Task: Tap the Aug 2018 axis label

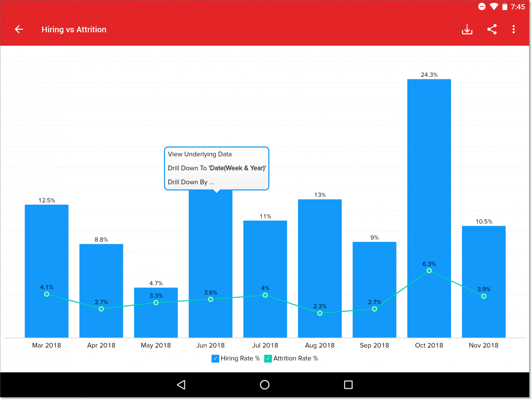Action: coord(320,345)
